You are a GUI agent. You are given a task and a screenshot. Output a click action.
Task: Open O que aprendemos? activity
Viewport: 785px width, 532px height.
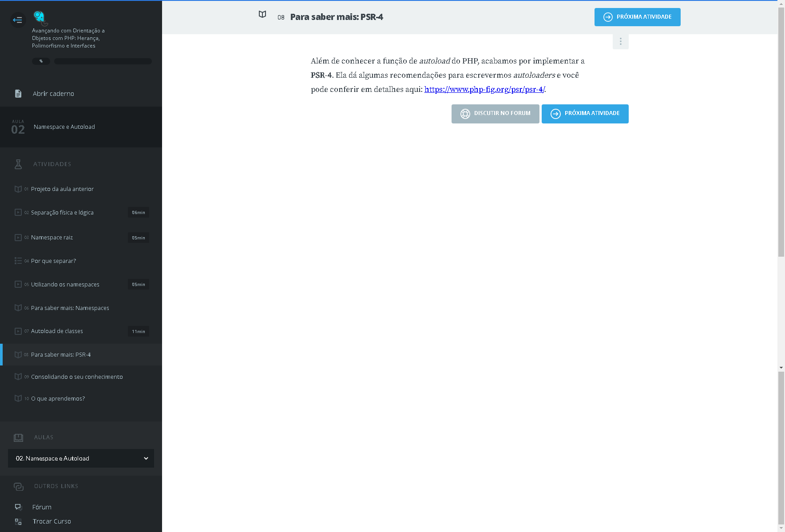click(58, 399)
